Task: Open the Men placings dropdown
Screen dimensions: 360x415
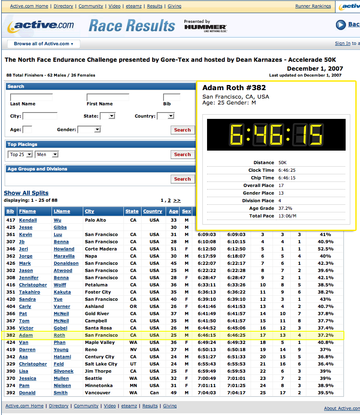Action: pos(47,154)
